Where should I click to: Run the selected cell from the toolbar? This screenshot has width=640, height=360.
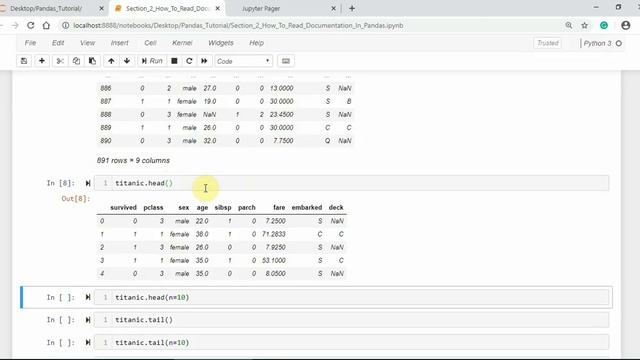tap(152, 61)
